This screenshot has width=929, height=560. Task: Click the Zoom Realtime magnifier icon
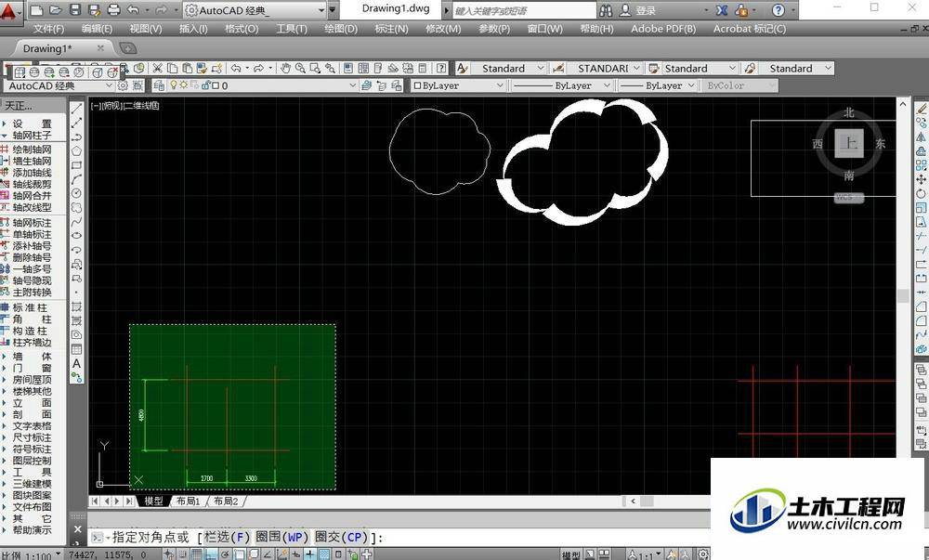point(300,69)
